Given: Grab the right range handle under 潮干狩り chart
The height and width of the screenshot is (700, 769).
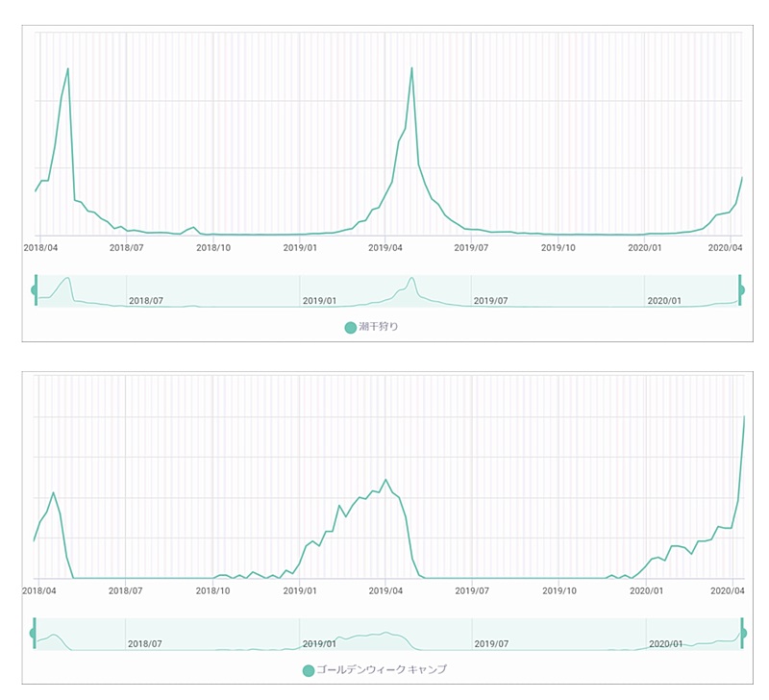Looking at the screenshot, I should pyautogui.click(x=740, y=290).
